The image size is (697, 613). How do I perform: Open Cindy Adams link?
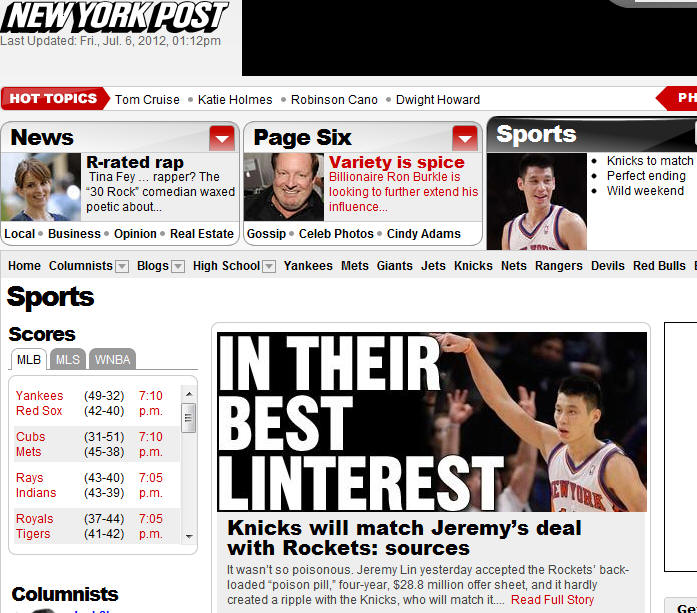click(x=424, y=234)
